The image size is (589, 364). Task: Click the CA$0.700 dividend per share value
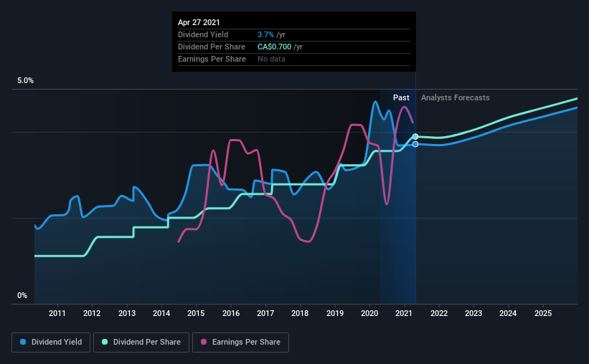click(274, 47)
